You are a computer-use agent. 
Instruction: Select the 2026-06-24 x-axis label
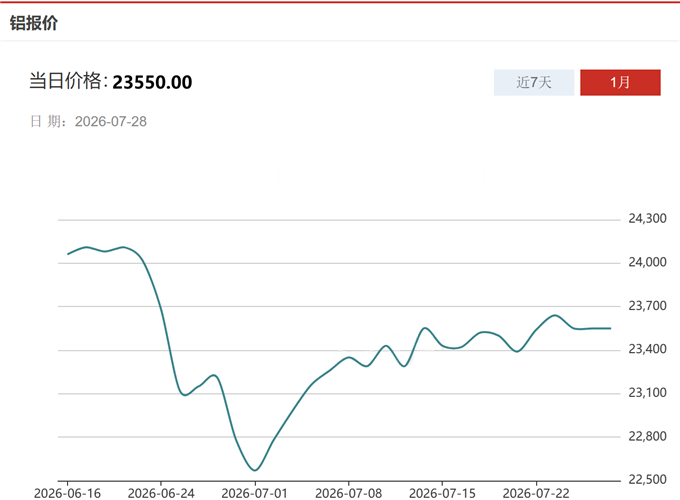[x=161, y=493]
